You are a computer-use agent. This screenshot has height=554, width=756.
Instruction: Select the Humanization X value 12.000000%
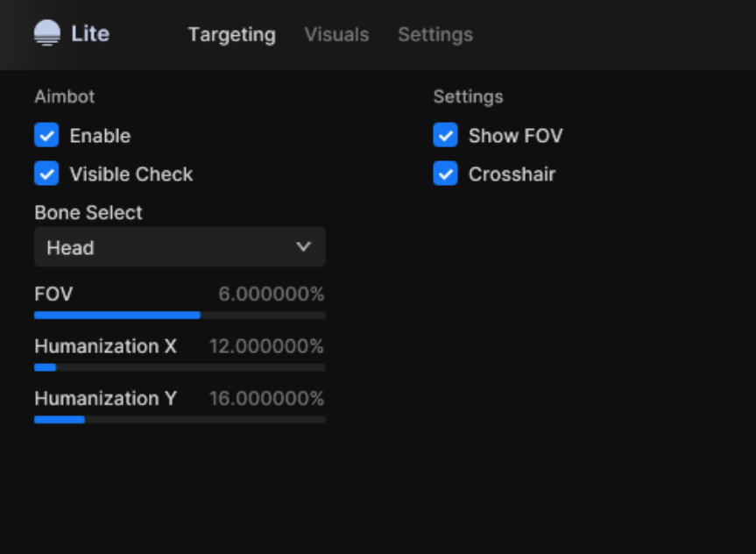pos(266,346)
